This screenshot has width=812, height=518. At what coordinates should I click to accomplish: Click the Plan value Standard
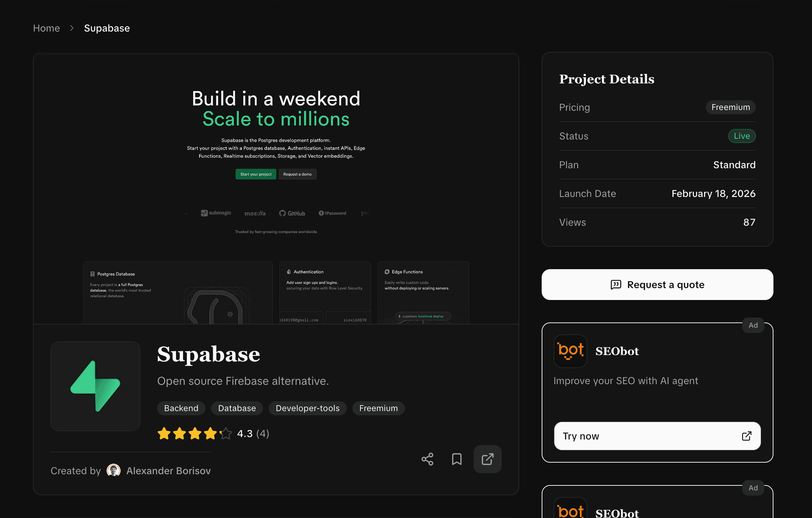[734, 165]
